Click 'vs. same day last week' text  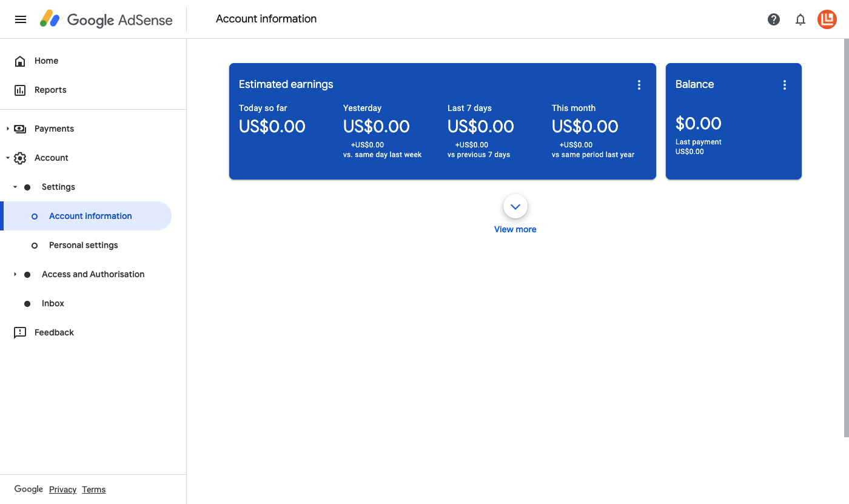click(383, 155)
